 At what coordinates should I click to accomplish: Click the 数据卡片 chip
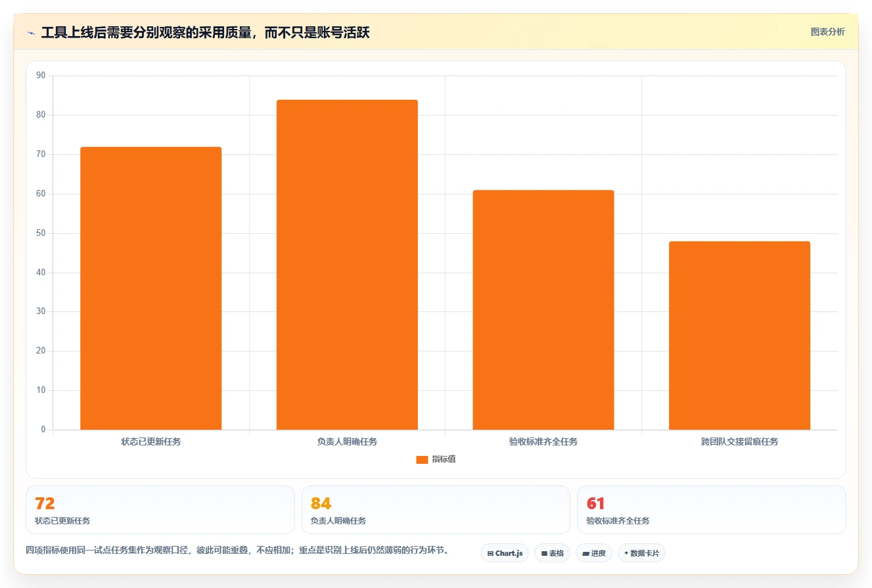point(641,553)
